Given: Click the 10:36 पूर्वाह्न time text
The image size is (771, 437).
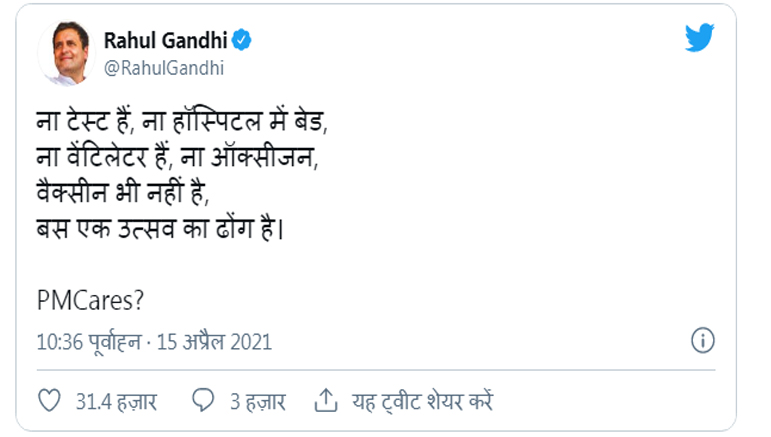Looking at the screenshot, I should coord(84,342).
